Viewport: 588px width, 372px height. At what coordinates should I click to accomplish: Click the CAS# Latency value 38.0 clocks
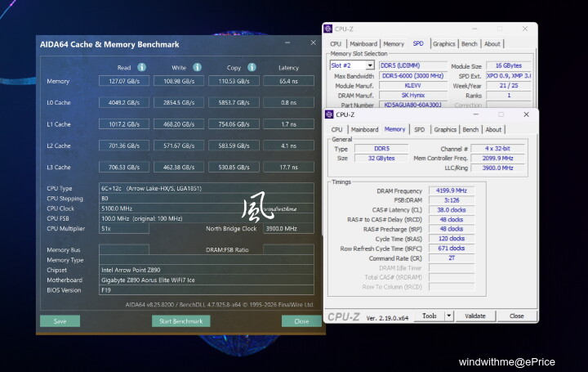tap(452, 210)
